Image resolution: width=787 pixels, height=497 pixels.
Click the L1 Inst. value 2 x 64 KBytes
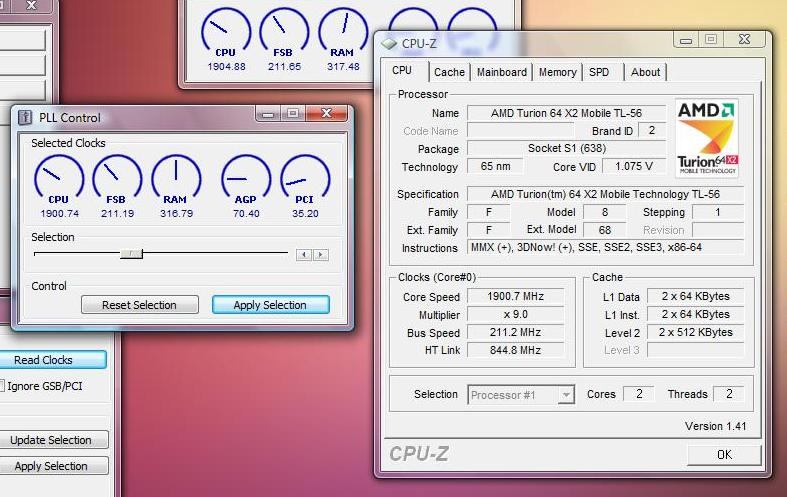[x=695, y=314]
